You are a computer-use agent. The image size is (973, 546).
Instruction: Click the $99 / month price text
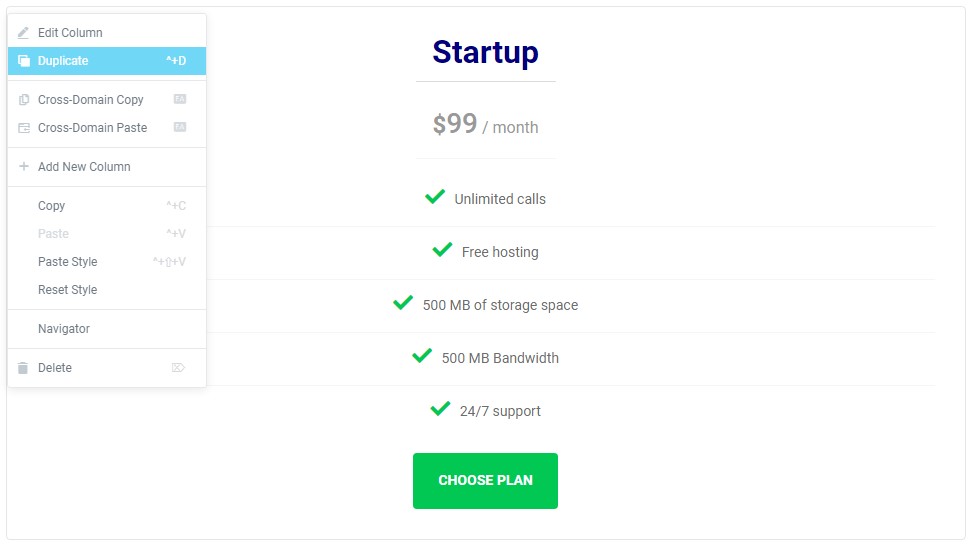(x=485, y=125)
